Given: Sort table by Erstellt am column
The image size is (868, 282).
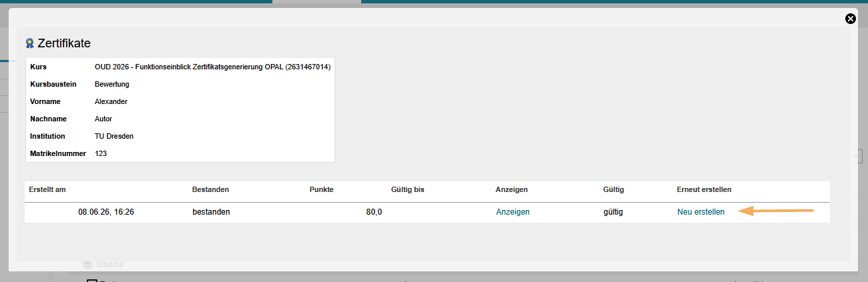Looking at the screenshot, I should [47, 189].
